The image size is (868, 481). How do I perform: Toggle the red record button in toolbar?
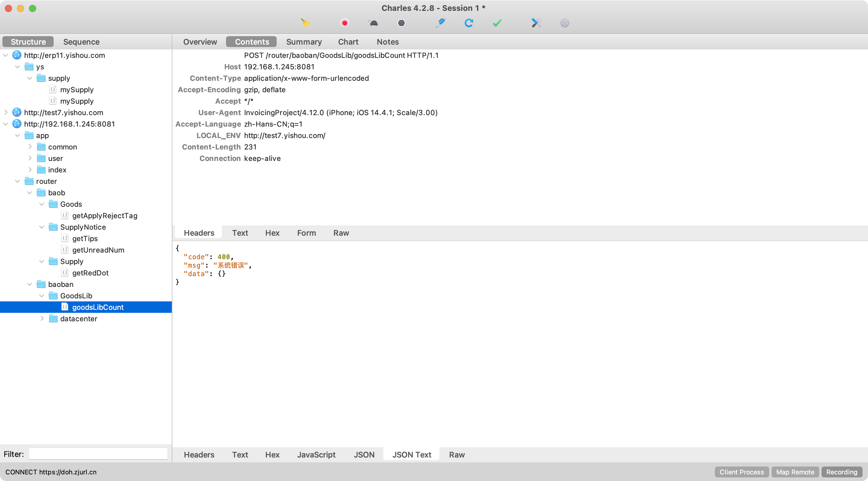[x=344, y=23]
